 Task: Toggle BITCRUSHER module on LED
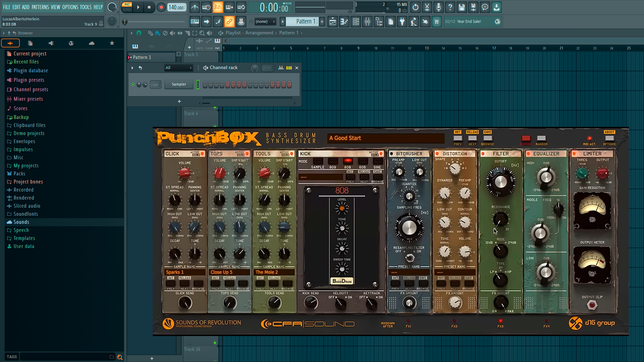coord(391,154)
